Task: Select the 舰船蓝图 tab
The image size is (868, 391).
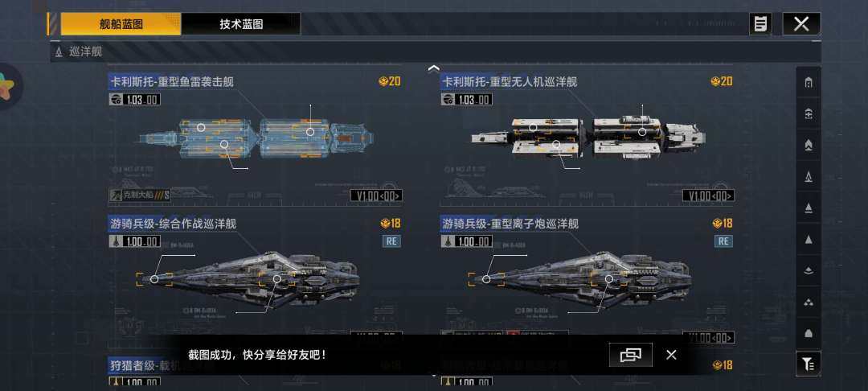Action: coord(121,24)
